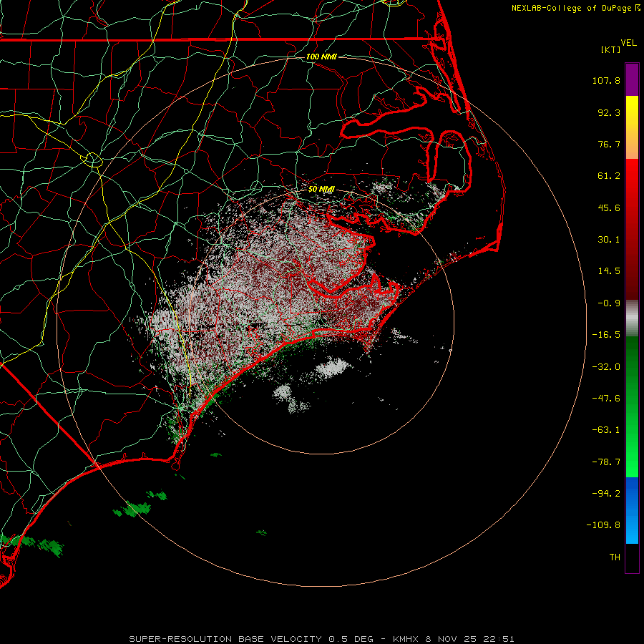Click the 45.6 velocity legend value
Screen dimensions: 644x644
click(x=609, y=208)
